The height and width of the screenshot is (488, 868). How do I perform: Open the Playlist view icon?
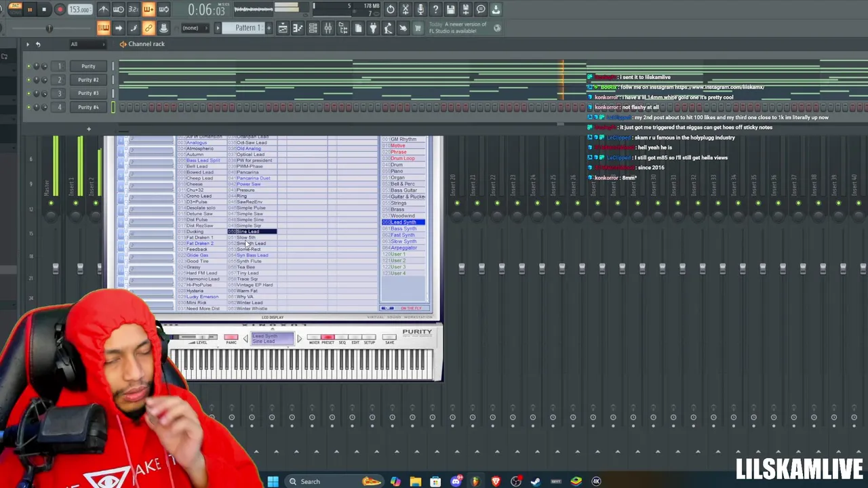point(283,28)
